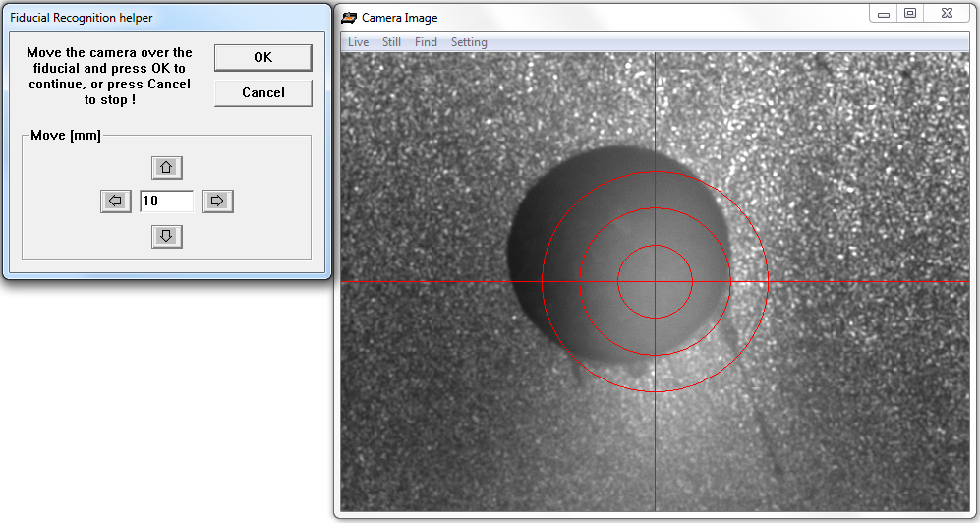Minimize the Camera Image window
Screen dimensions: 980x523
(884, 14)
